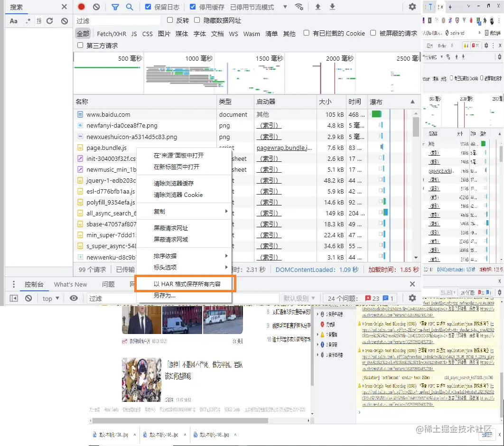Filter requests by JS type

coord(134,34)
